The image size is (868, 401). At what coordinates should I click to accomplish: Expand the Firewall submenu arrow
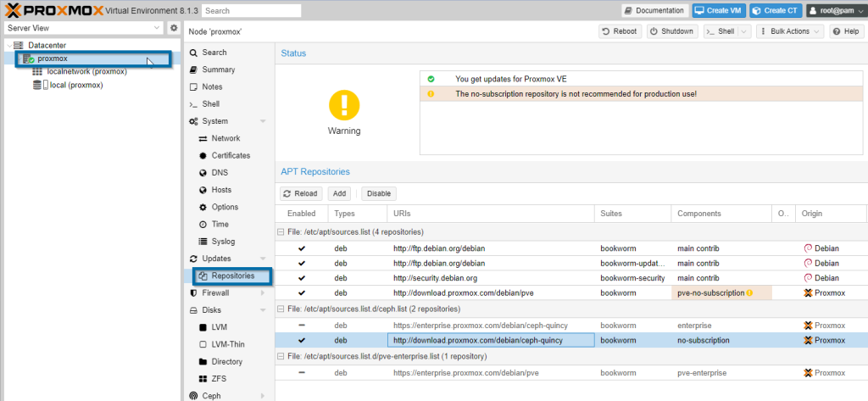pos(263,293)
